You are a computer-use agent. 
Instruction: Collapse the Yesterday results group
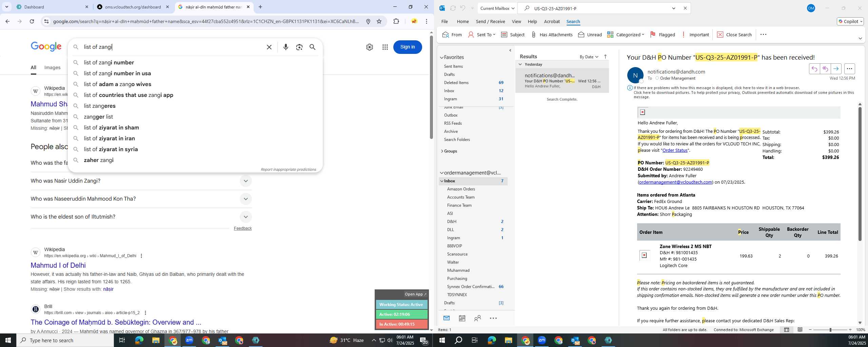pyautogui.click(x=520, y=64)
